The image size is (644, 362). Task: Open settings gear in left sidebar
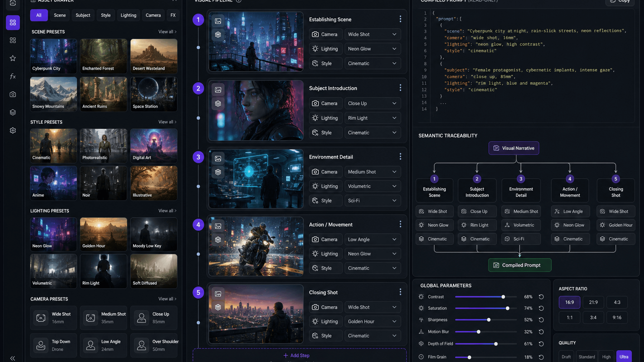(x=13, y=130)
